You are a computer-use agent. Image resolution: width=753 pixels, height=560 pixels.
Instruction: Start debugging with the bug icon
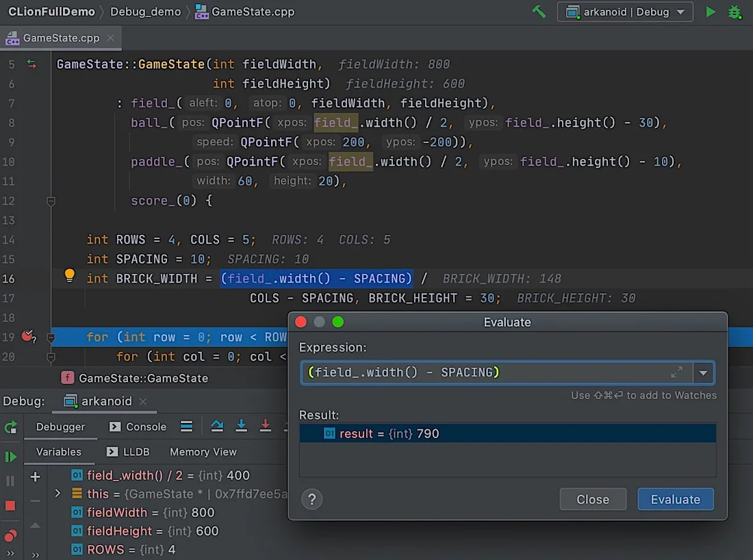click(x=735, y=12)
